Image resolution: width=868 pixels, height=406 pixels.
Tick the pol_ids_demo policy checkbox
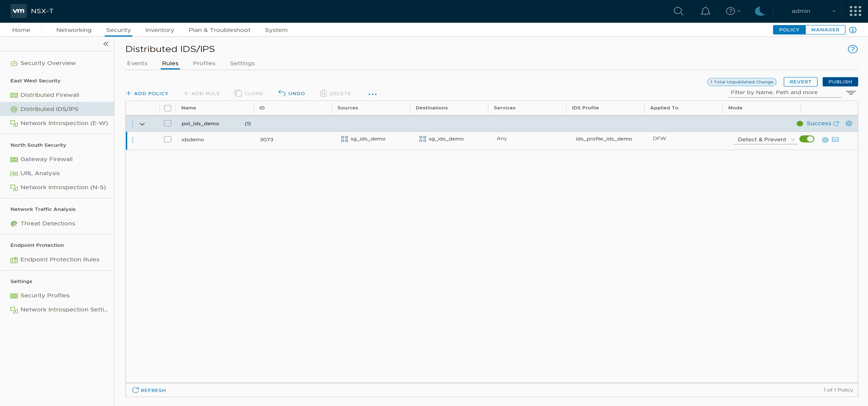click(167, 124)
